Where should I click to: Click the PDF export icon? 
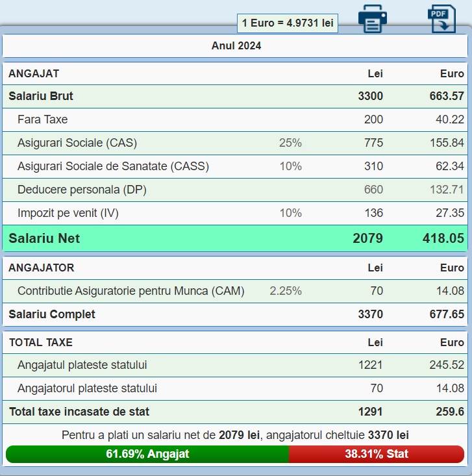click(441, 18)
